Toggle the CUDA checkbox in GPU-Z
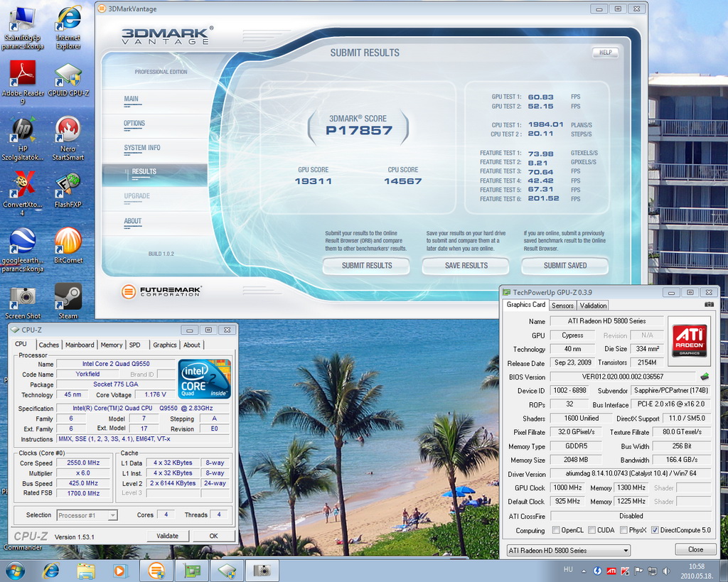This screenshot has width=728, height=582. pos(591,530)
